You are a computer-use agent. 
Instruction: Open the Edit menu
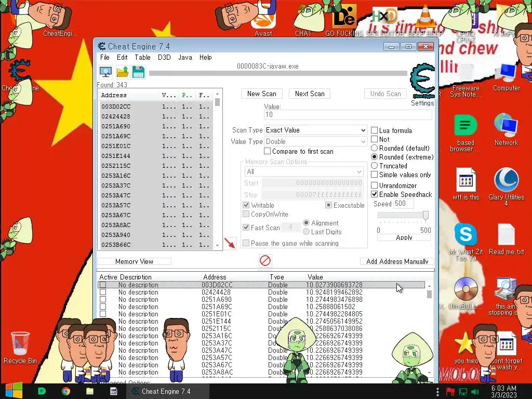coord(122,57)
